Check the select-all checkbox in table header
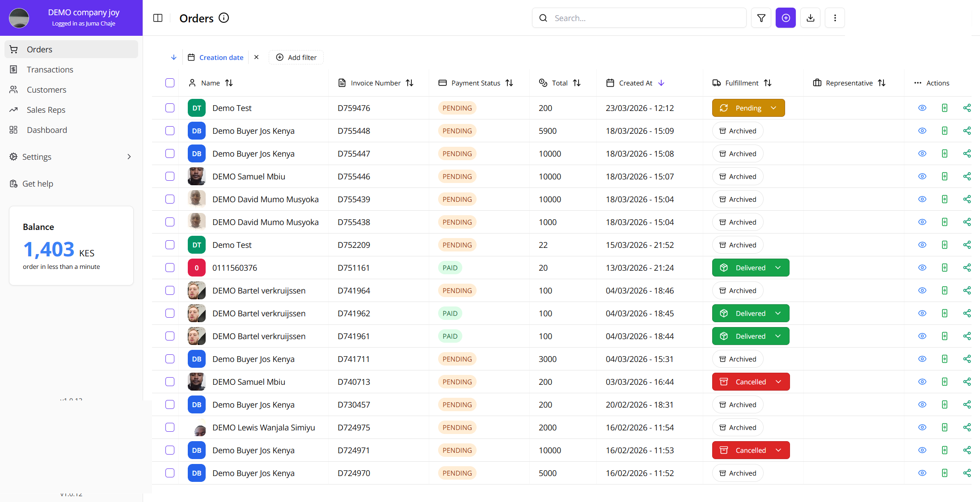 click(x=170, y=83)
